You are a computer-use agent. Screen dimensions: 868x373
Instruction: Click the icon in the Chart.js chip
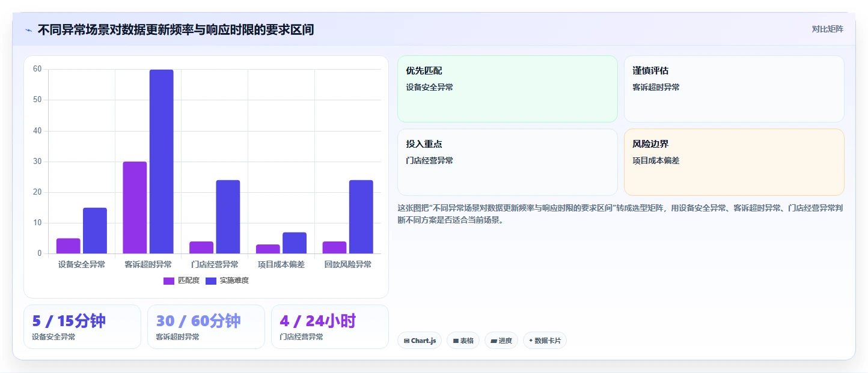[407, 341]
